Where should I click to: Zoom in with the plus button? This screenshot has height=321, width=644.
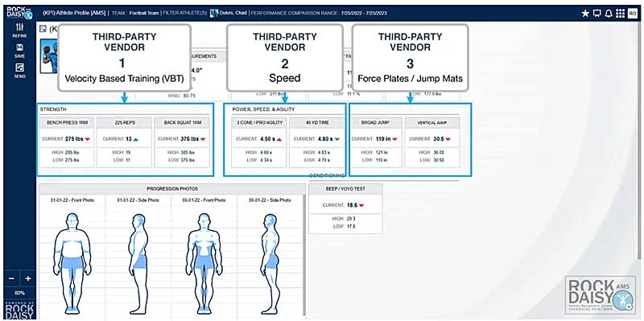28,278
